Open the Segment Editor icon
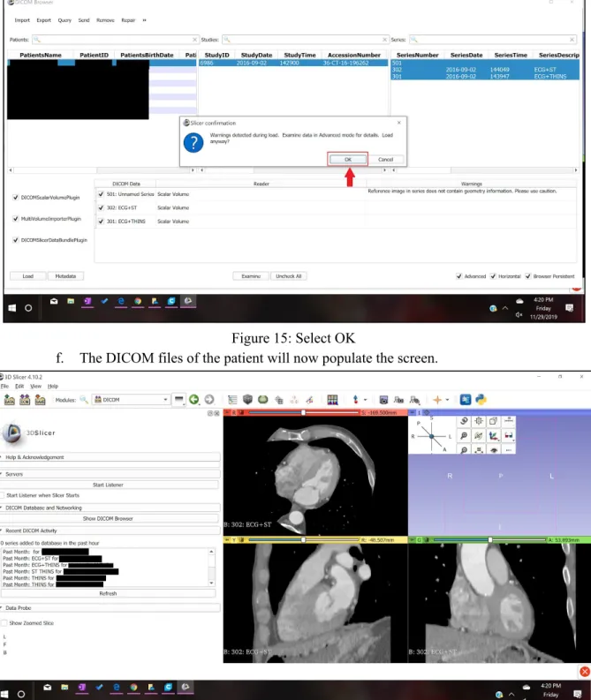This screenshot has height=700, width=591. tap(309, 400)
